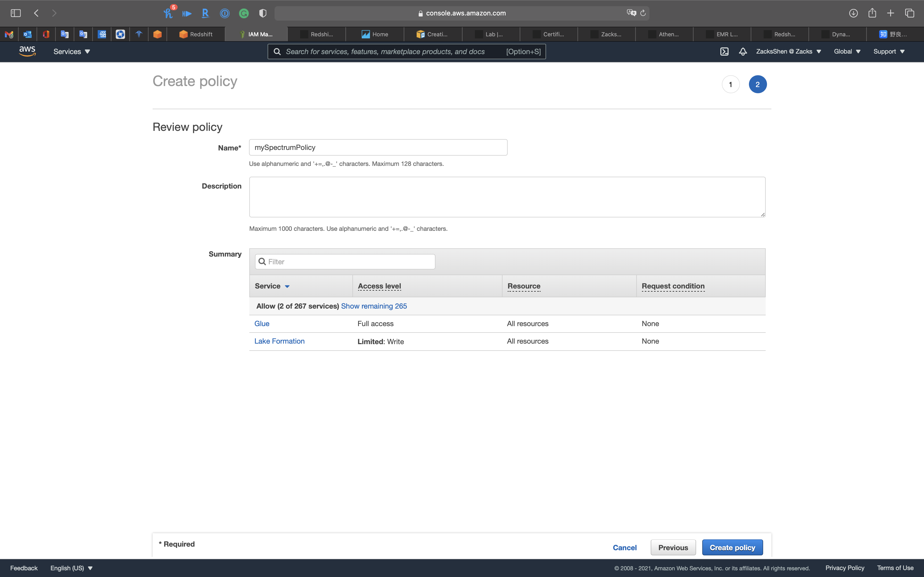Click the Share icon in Safari toolbar
This screenshot has height=577, width=924.
coord(872,13)
